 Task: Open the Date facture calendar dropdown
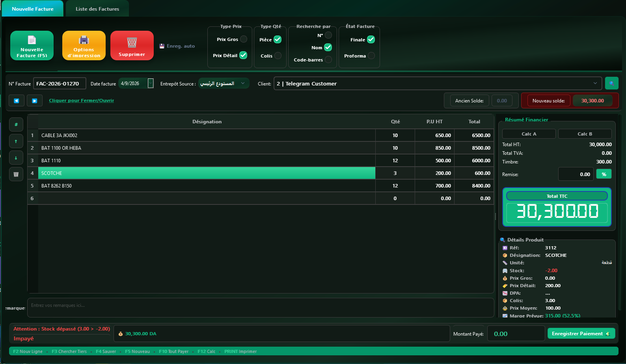[x=151, y=83]
